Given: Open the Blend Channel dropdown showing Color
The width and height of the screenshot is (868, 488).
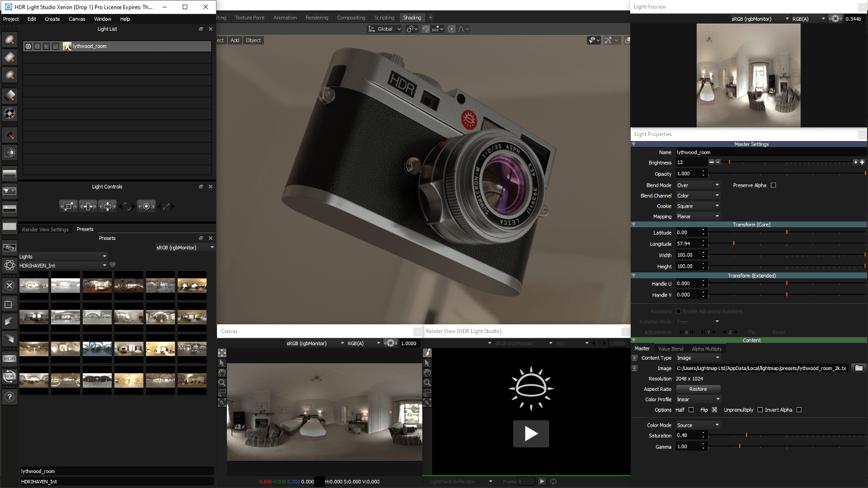Looking at the screenshot, I should click(698, 196).
